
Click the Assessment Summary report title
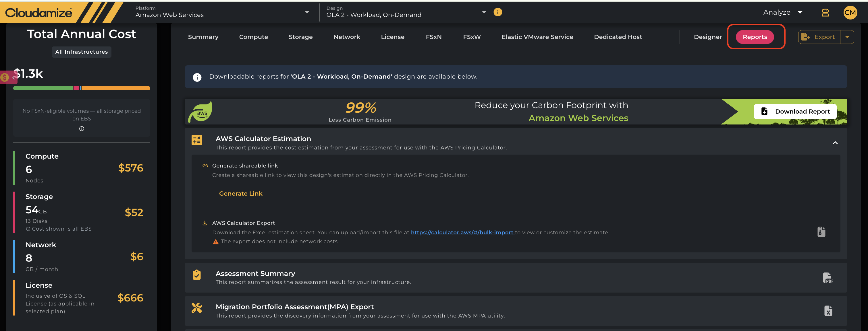255,273
